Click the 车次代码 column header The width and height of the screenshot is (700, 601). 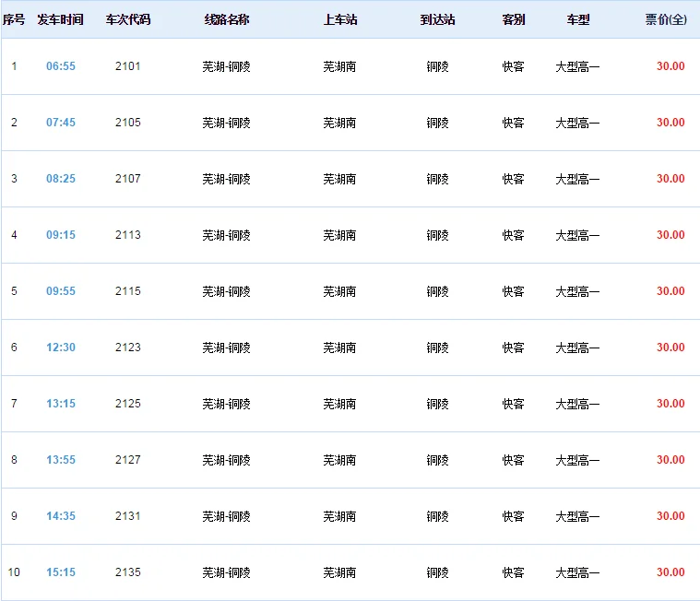[128, 19]
